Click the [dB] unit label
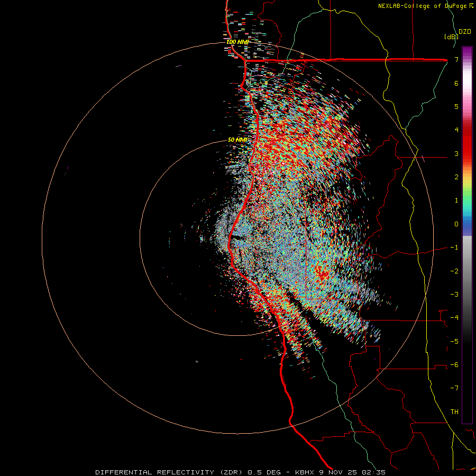476x476 pixels. coord(451,36)
